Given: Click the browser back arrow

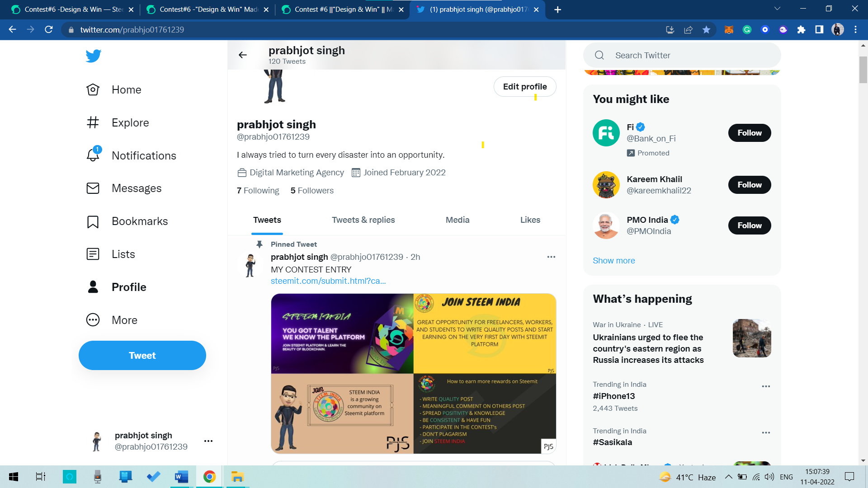Looking at the screenshot, I should pyautogui.click(x=12, y=29).
